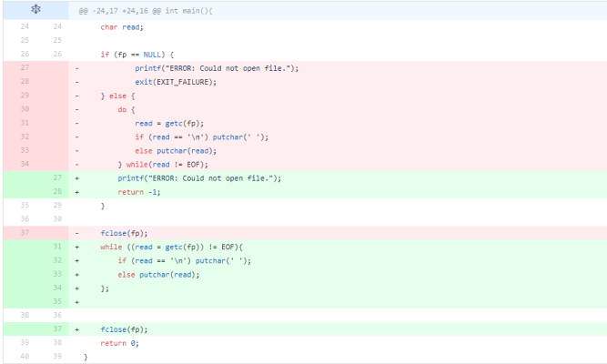The height and width of the screenshot is (364, 607).
Task: Click removed line 'read = getc(fp);'
Action: pos(169,123)
